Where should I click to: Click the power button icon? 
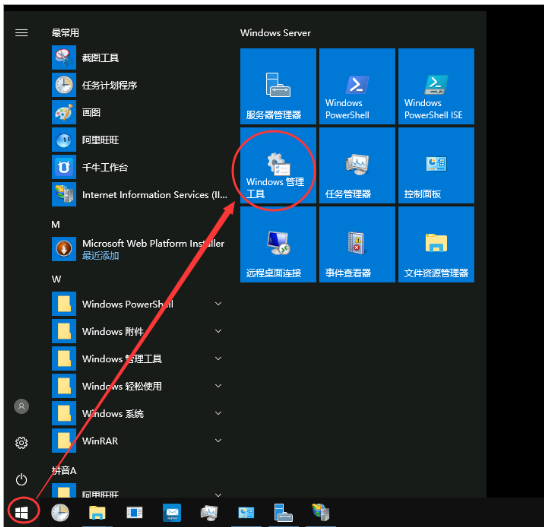click(22, 479)
